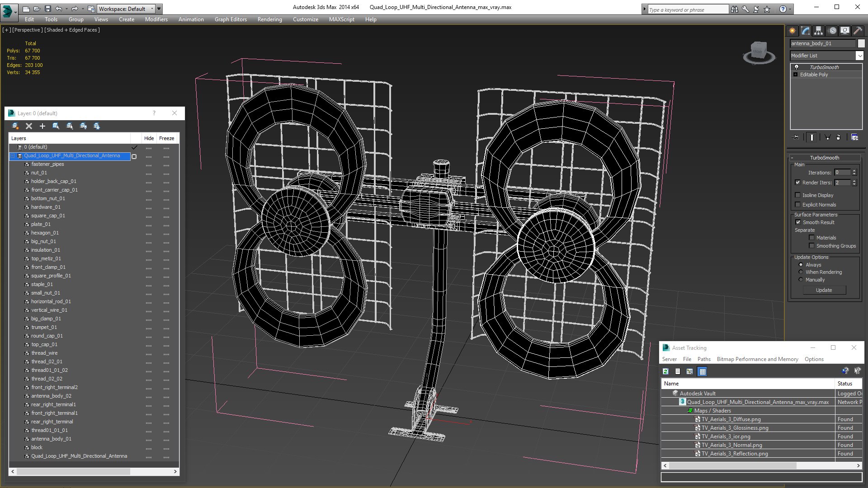868x488 pixels.
Task: Click the Update button in TurboSmooth
Action: click(x=824, y=290)
